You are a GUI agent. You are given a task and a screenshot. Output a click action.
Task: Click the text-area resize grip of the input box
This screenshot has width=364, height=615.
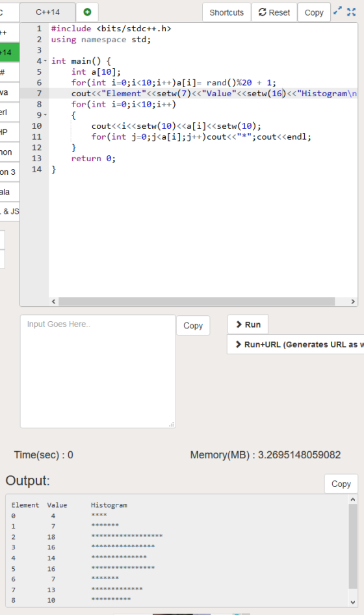172,425
